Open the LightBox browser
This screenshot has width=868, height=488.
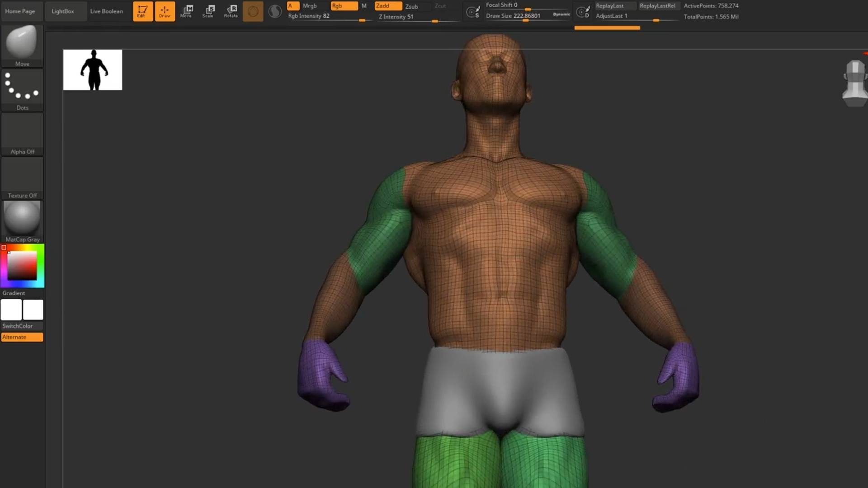[63, 11]
